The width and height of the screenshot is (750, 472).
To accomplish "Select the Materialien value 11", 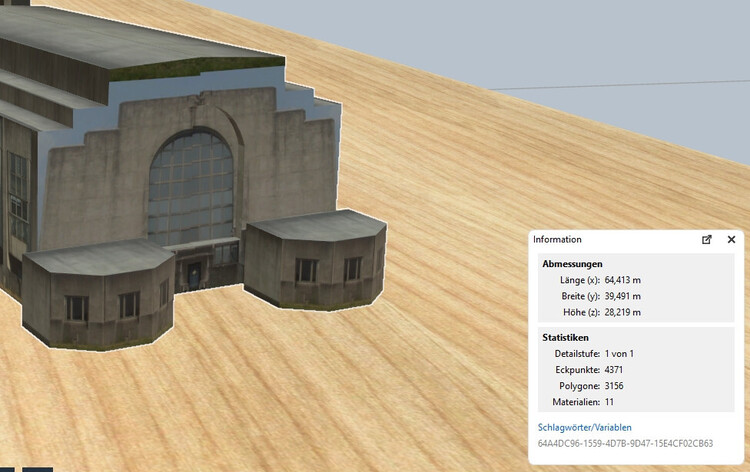I will 609,402.
